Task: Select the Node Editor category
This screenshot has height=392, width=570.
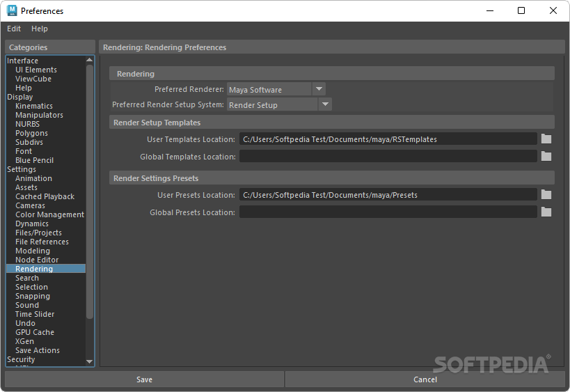Action: 37,260
